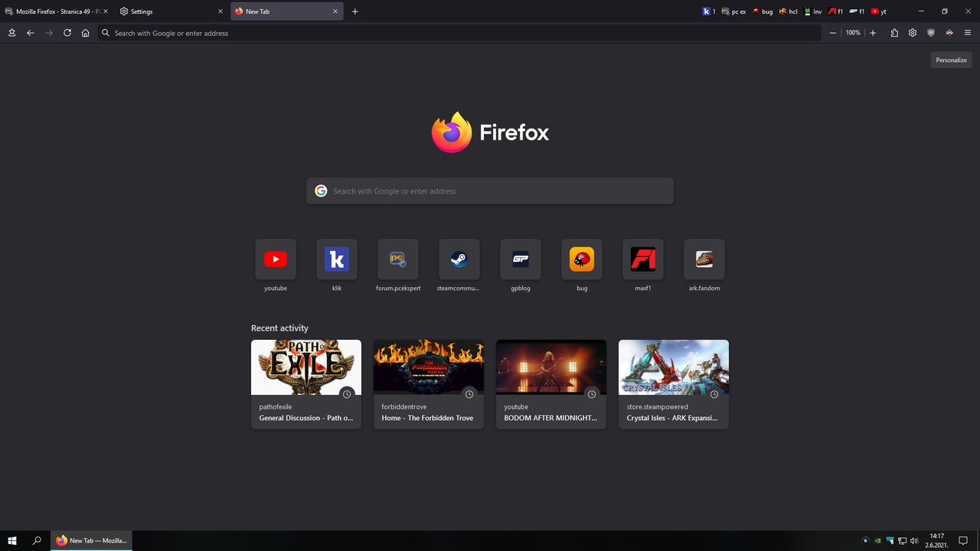Image resolution: width=980 pixels, height=551 pixels.
Task: Click the center Google search box
Action: pos(490,191)
